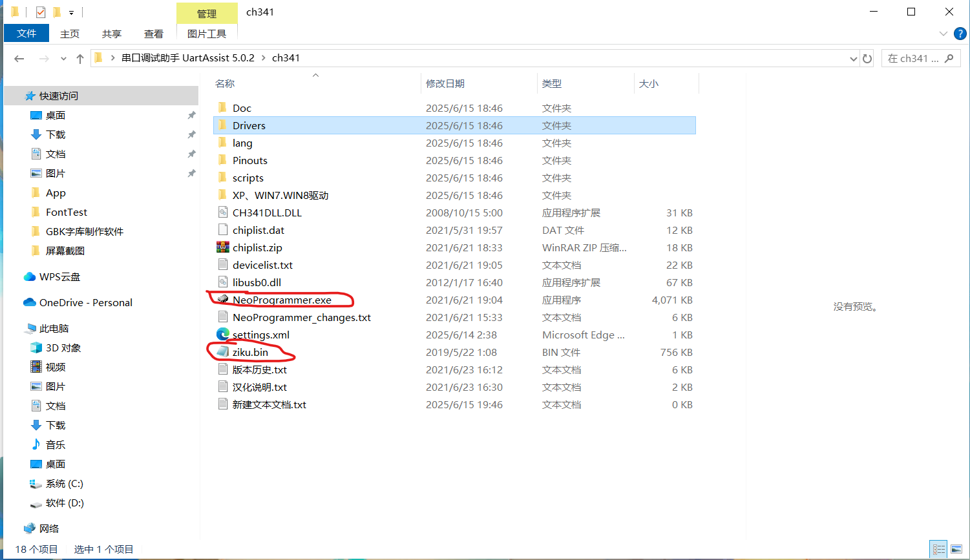The width and height of the screenshot is (970, 560).
Task: Open the quick access toolbar customize dropdown
Action: [x=71, y=12]
